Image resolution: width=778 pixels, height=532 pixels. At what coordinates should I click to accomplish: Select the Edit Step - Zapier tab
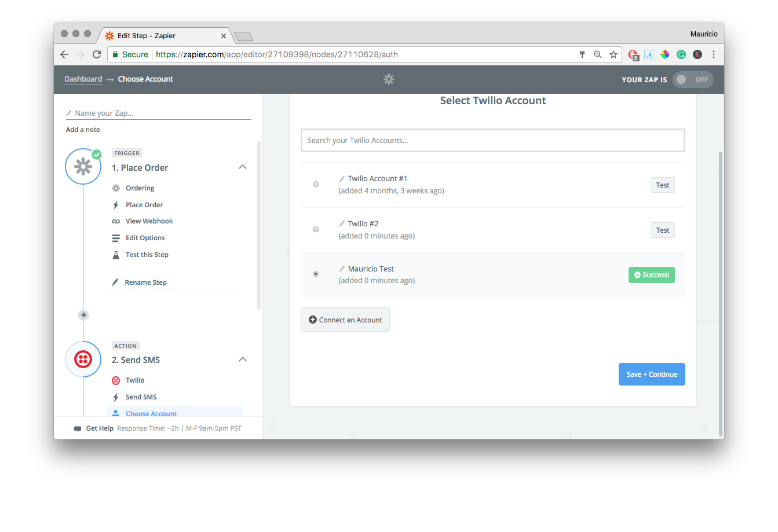[165, 36]
